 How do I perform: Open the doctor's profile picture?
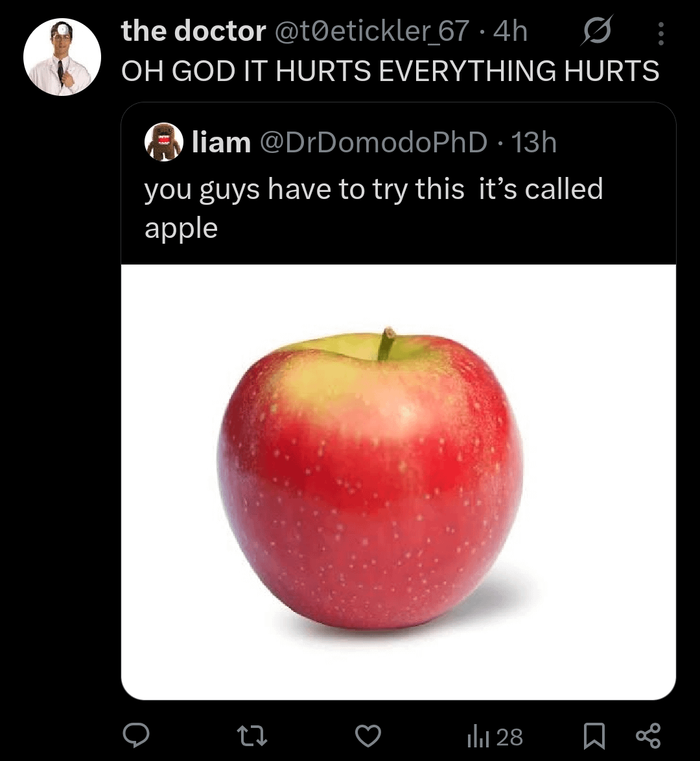point(62,57)
